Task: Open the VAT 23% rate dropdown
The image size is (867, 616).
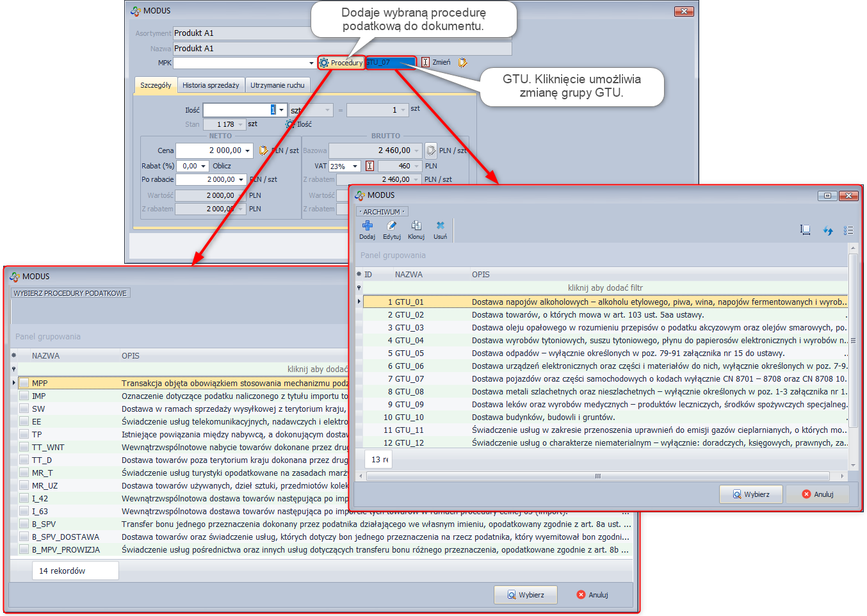Action: pos(355,166)
